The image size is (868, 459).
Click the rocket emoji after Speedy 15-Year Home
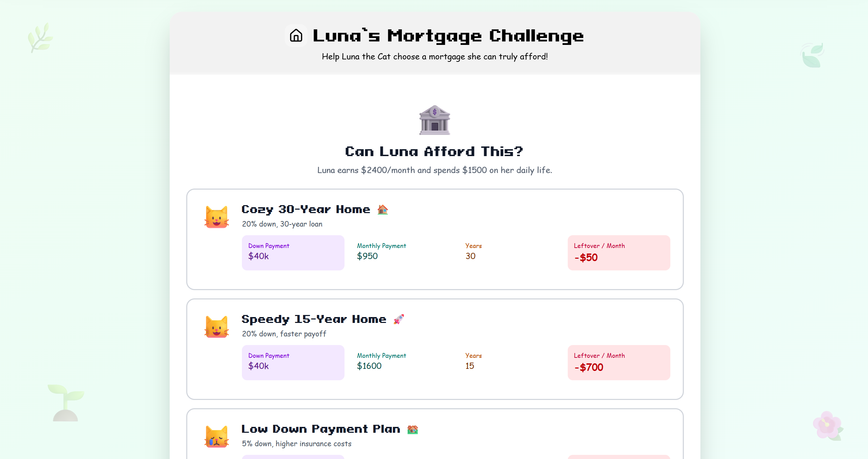tap(398, 319)
